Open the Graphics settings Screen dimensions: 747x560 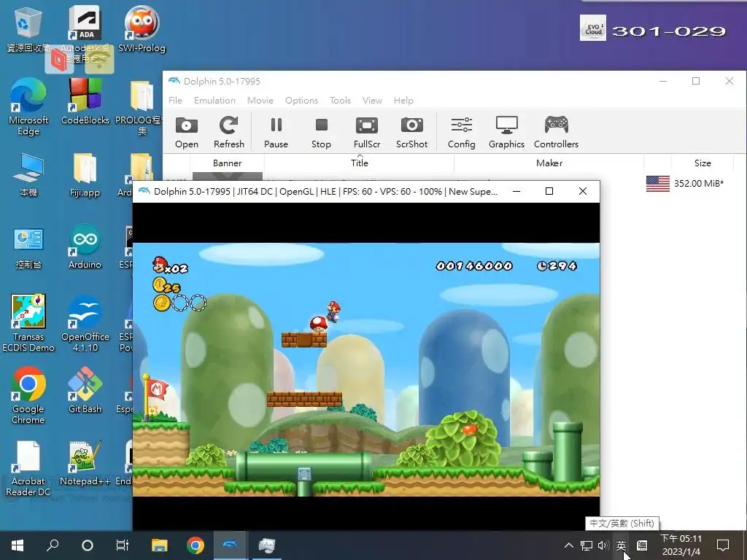506,133
